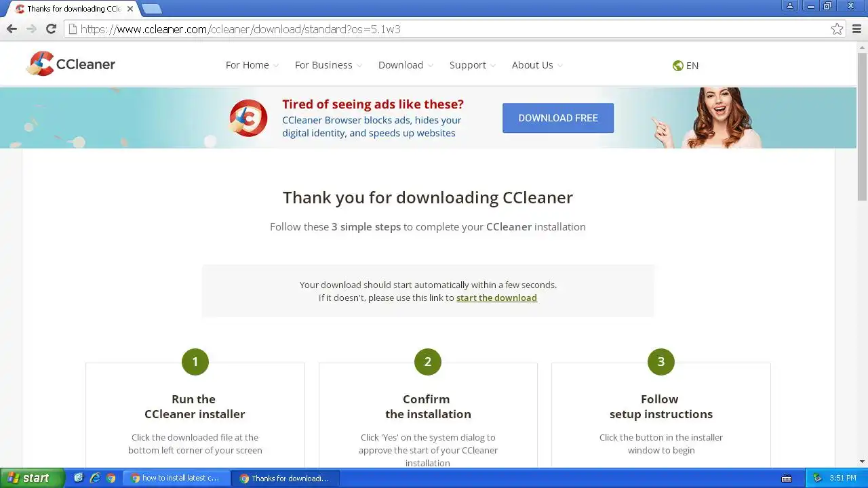Click the woman image in the banner

click(x=709, y=118)
